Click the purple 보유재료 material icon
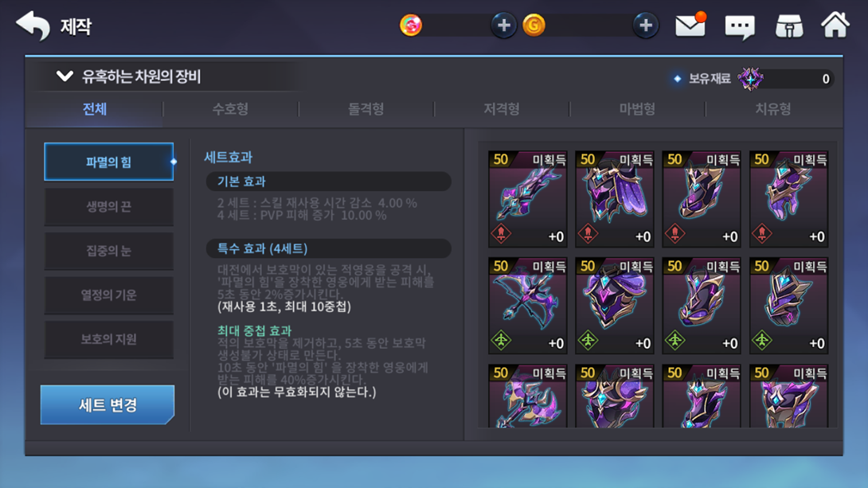Screen dimensions: 868x488 coord(751,79)
